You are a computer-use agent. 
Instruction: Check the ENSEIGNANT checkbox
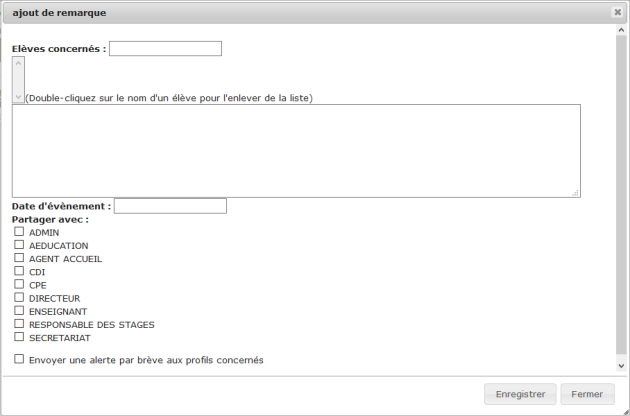[19, 311]
